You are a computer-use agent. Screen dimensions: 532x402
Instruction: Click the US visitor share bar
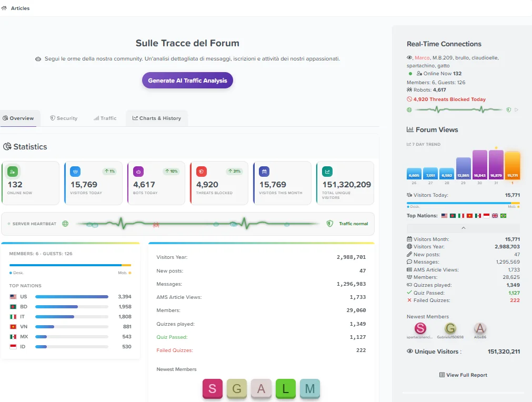pyautogui.click(x=72, y=297)
